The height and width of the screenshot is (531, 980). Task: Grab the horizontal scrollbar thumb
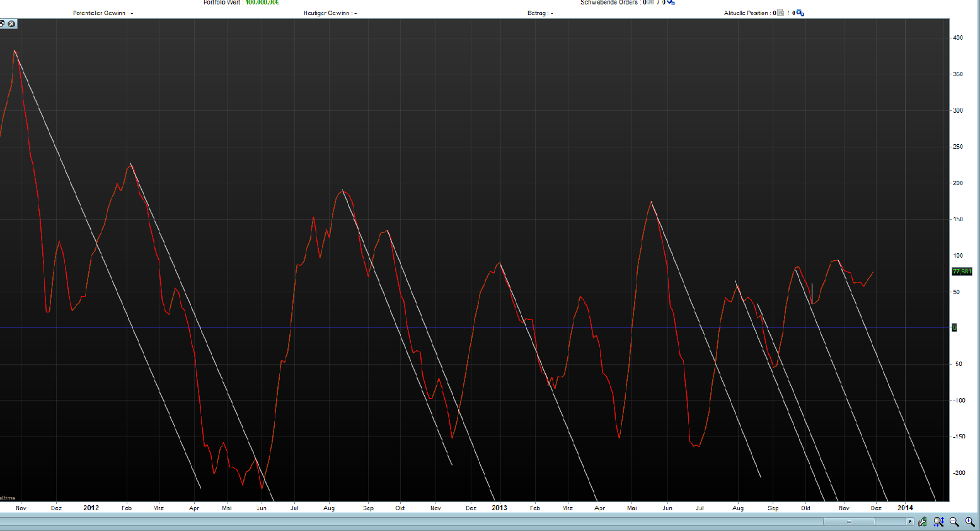(849, 522)
